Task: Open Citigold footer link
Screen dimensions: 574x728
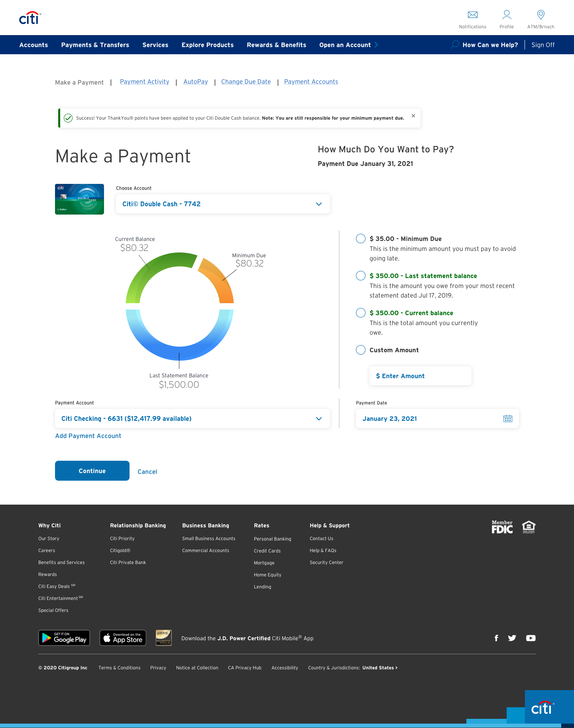Action: pyautogui.click(x=120, y=550)
